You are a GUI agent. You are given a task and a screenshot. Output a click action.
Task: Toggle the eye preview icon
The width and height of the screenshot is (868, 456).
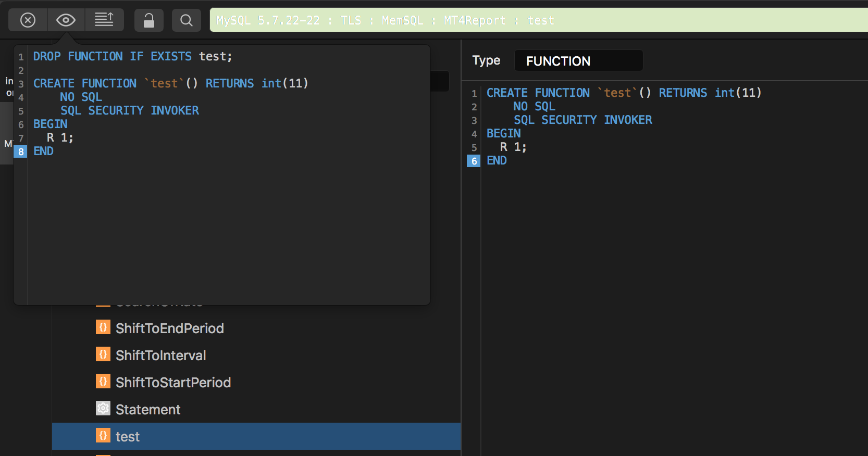(66, 20)
